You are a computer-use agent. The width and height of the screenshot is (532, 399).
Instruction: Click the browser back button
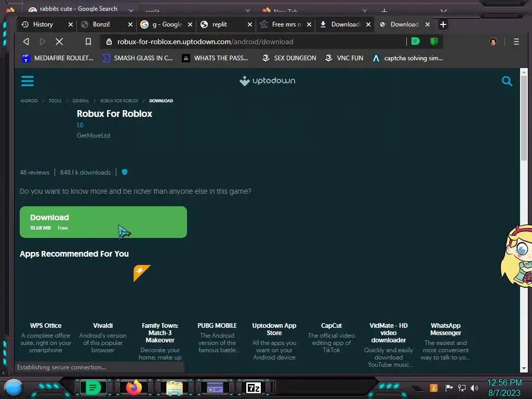(x=26, y=42)
